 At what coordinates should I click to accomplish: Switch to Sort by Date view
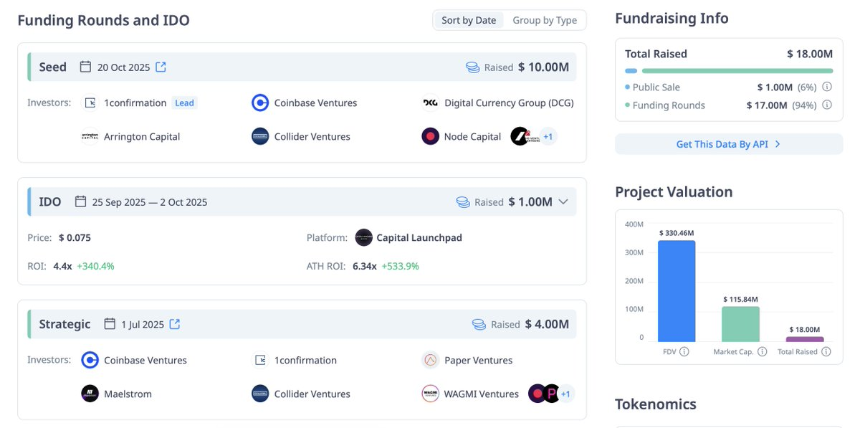click(468, 20)
